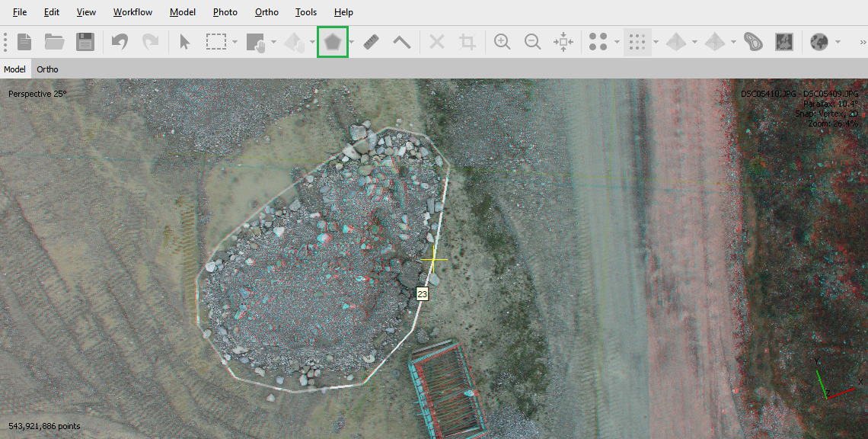Click the 543,921,886 points status text
The image size is (868, 439).
coord(44,426)
